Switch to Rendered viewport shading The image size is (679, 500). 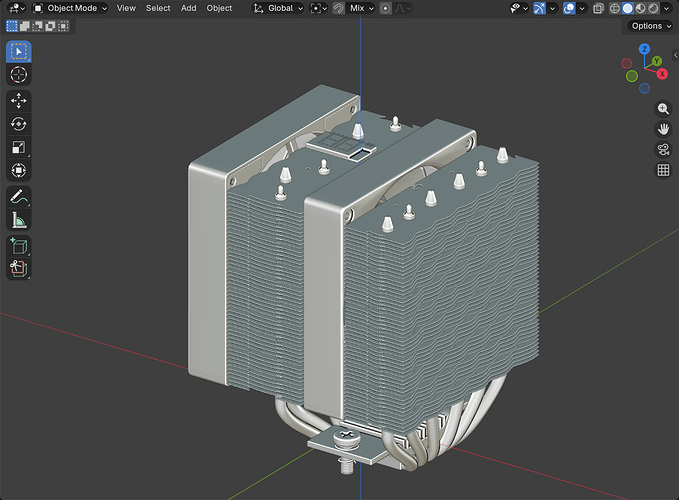pos(653,8)
